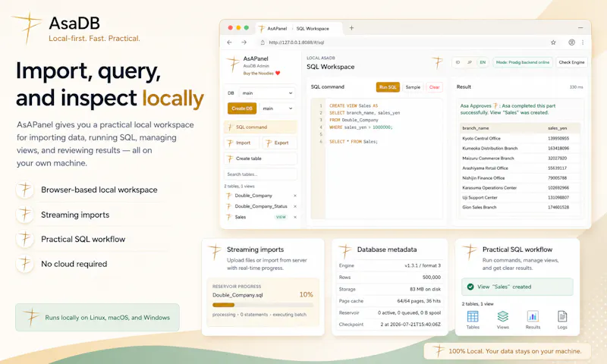Screen dimensions: 607x364
Task: Click Kyoto Central Office row
Action: 520,139
